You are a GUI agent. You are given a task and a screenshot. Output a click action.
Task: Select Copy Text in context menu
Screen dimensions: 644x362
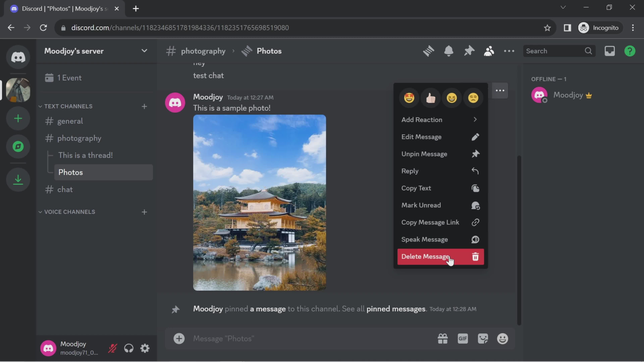(441, 188)
